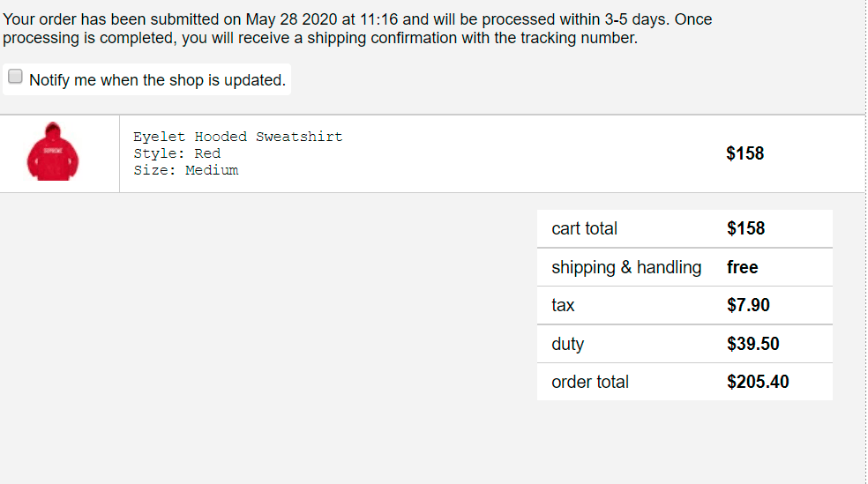
Task: Click the order submitted confirmation message
Action: point(356,28)
